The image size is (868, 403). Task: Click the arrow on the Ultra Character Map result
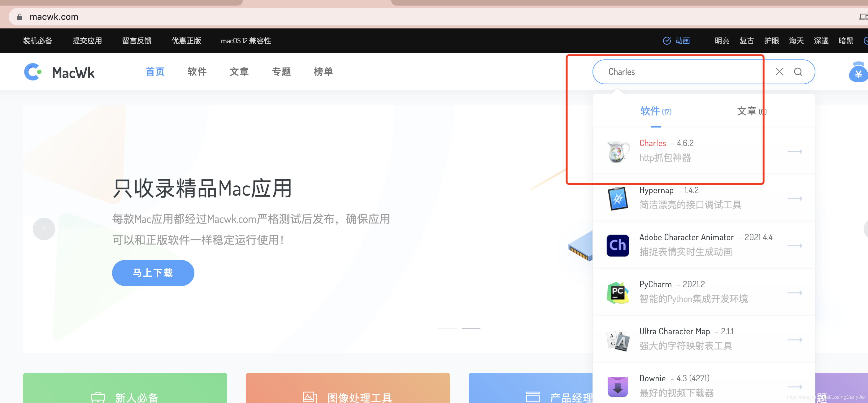click(795, 340)
